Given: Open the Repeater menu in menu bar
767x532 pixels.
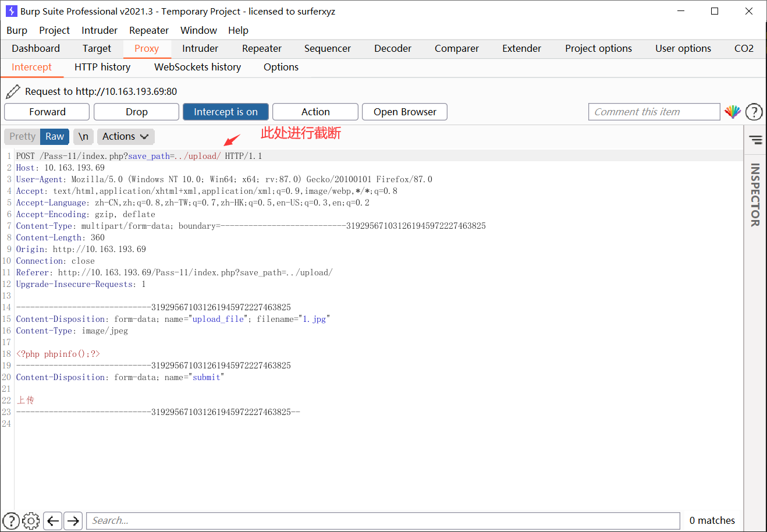Looking at the screenshot, I should tap(149, 30).
